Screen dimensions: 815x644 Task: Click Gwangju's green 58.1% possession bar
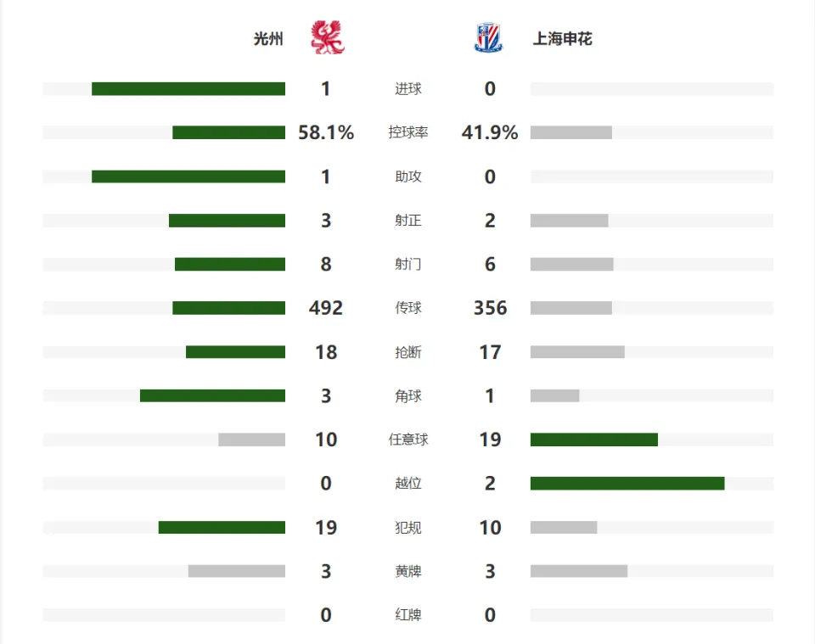(228, 132)
